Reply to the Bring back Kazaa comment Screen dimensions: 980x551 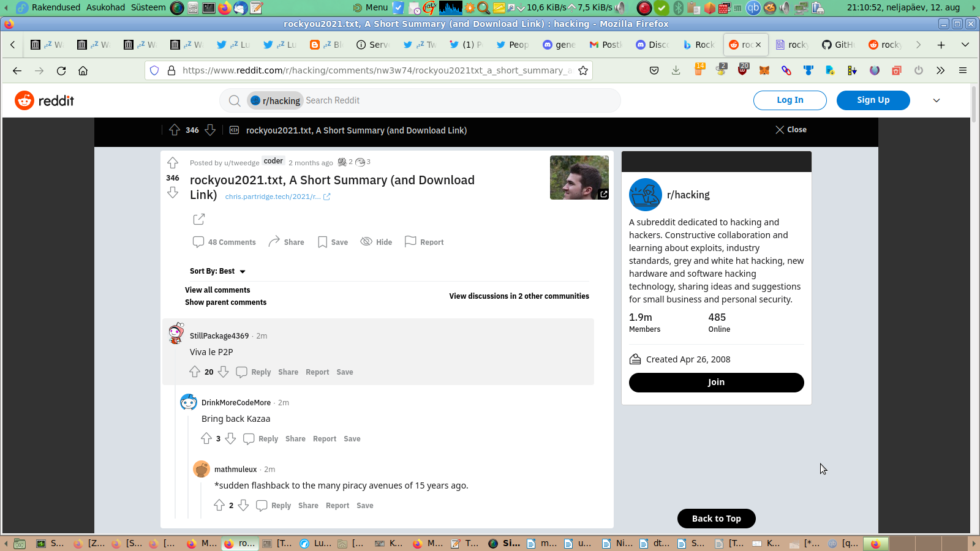click(x=261, y=438)
